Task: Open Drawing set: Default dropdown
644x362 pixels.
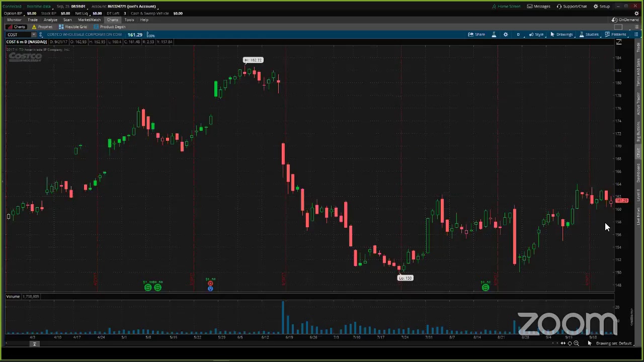Action: tap(614, 343)
